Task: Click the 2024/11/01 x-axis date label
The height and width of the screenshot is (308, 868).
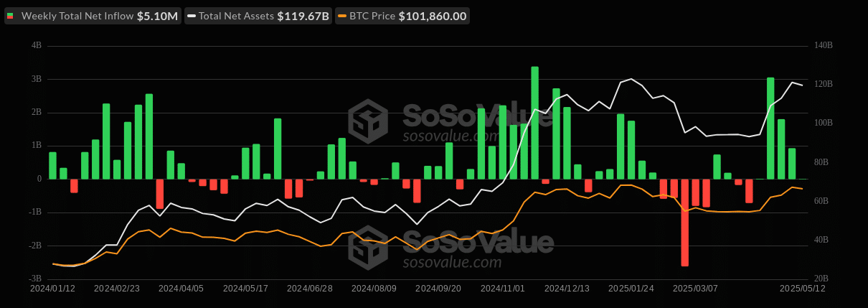Action: pyautogui.click(x=502, y=288)
